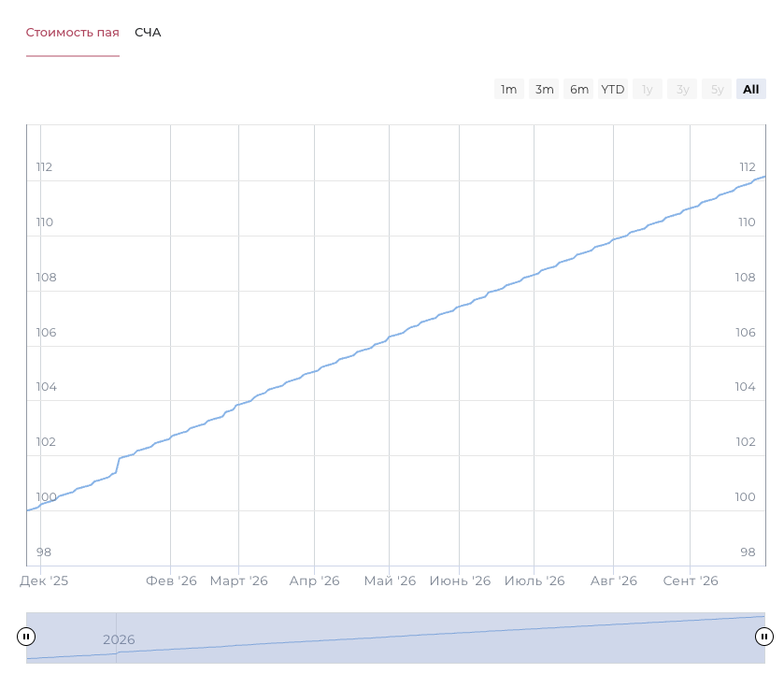This screenshot has width=784, height=688.
Task: Click the Июнь '26 axis label
Action: point(460,580)
